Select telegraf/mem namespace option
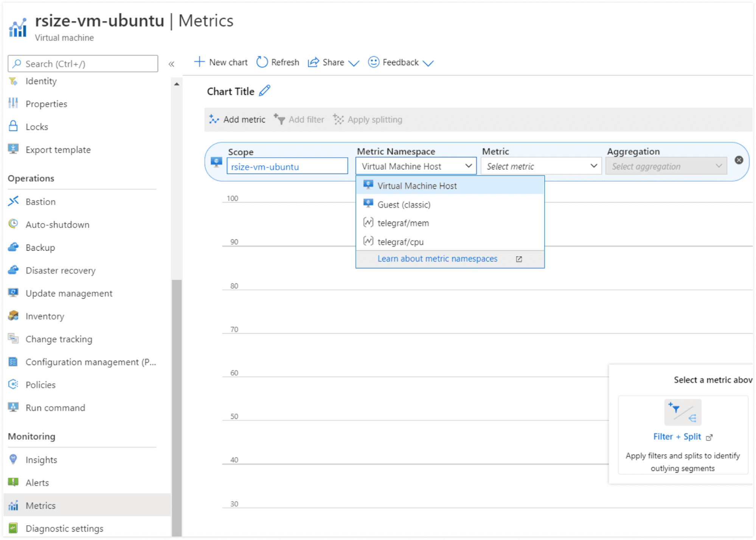The height and width of the screenshot is (540, 756). tap(403, 223)
